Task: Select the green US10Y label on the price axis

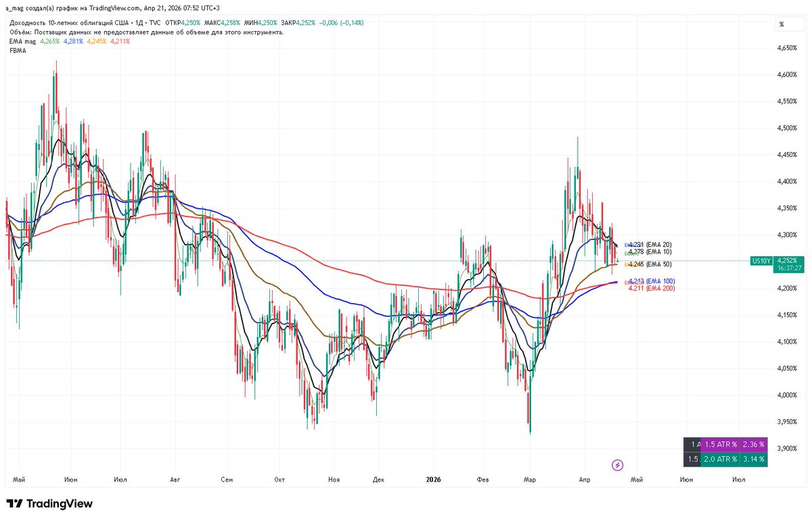Action: point(763,259)
